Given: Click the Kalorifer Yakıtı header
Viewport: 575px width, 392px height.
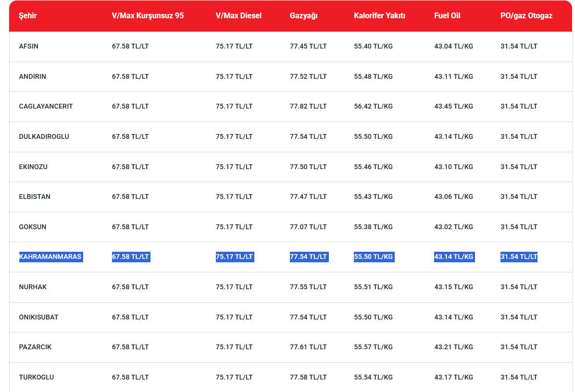Looking at the screenshot, I should click(x=379, y=16).
